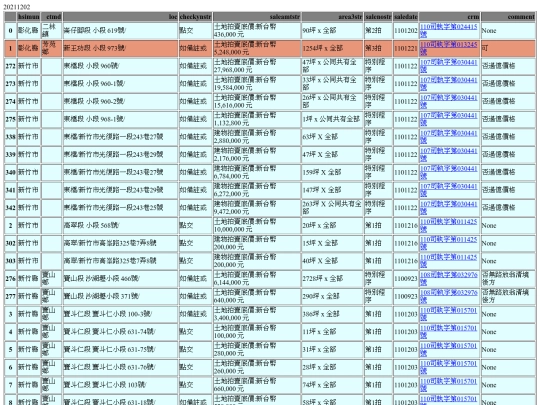Visit the crm link in row 3

(x=449, y=314)
